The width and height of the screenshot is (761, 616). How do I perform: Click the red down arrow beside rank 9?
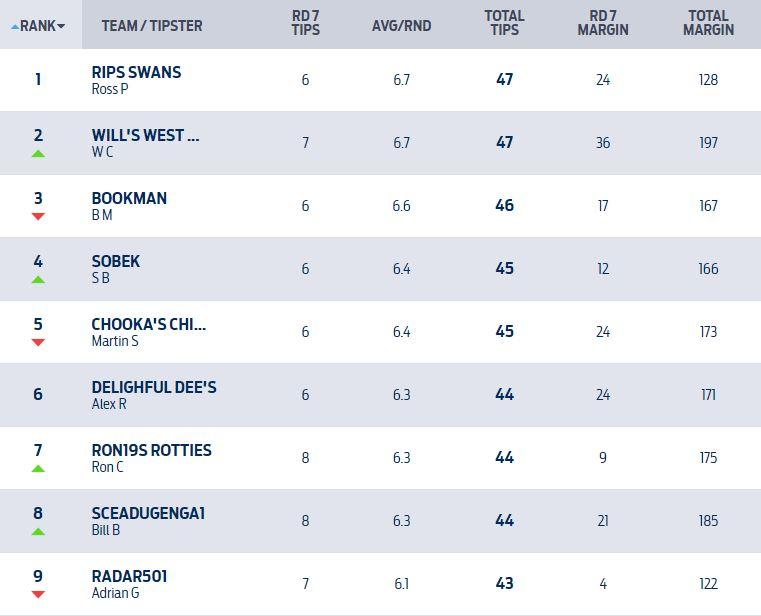click(38, 594)
